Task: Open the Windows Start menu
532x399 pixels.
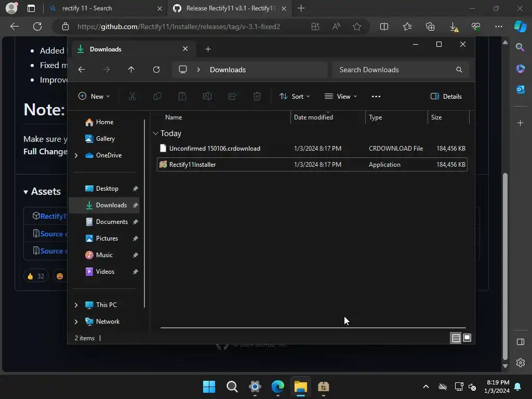Action: pyautogui.click(x=209, y=387)
